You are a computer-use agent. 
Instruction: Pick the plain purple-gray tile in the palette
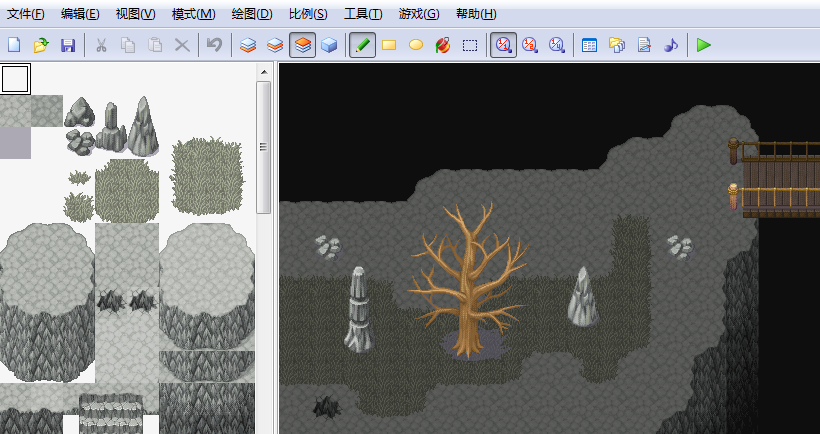(x=15, y=143)
